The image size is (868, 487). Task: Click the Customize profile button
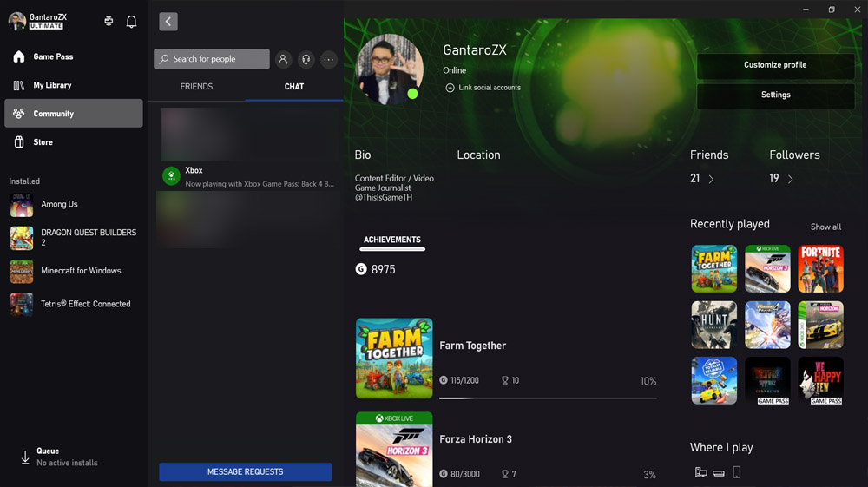coord(775,65)
